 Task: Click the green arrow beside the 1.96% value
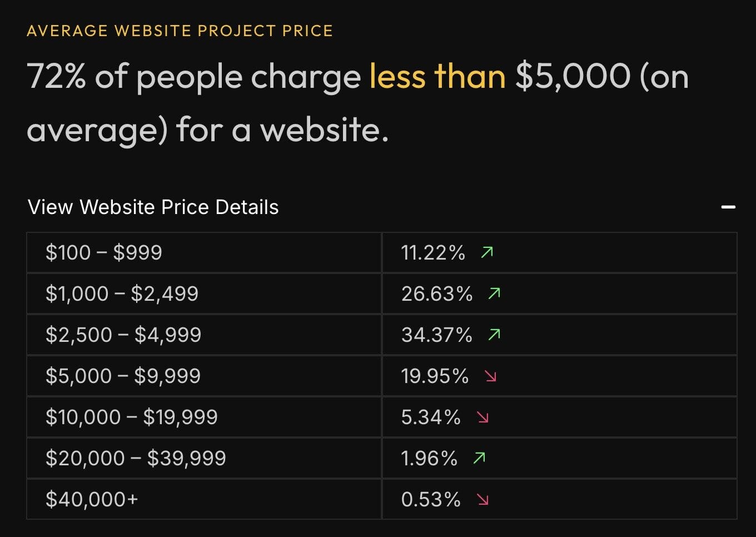(x=479, y=458)
